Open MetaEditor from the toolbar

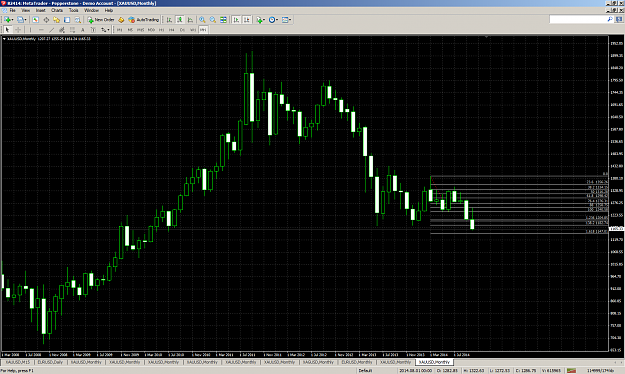pos(121,20)
